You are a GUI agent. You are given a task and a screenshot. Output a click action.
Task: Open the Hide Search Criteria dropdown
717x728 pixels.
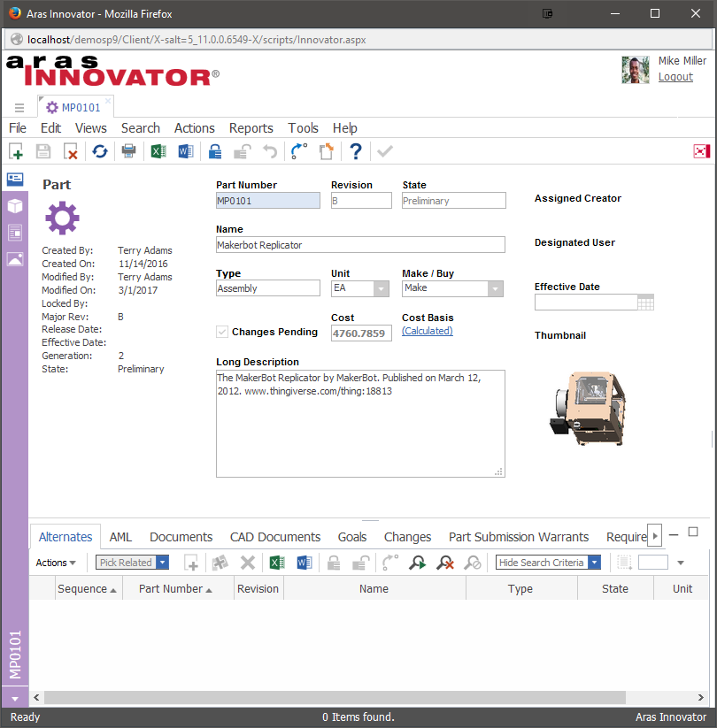tap(594, 563)
